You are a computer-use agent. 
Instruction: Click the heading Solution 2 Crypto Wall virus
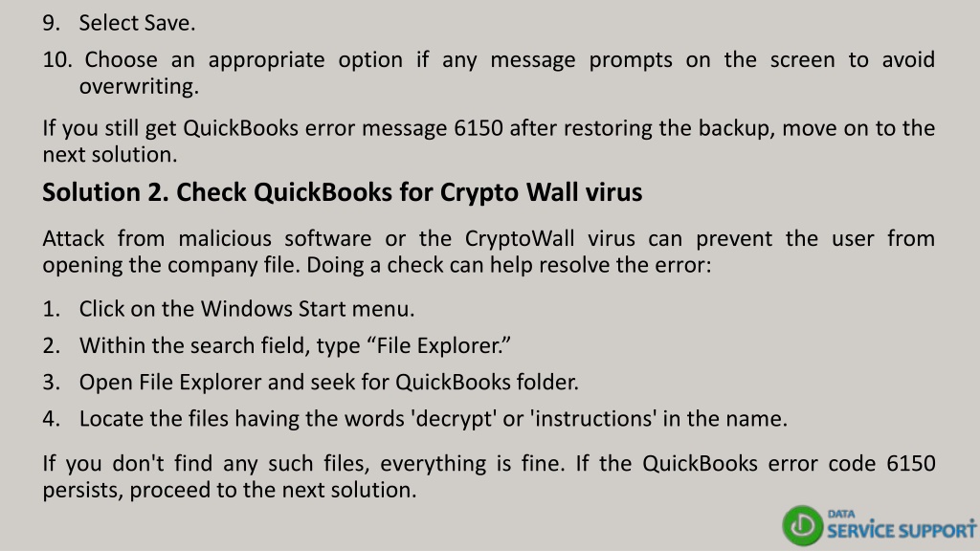click(342, 192)
